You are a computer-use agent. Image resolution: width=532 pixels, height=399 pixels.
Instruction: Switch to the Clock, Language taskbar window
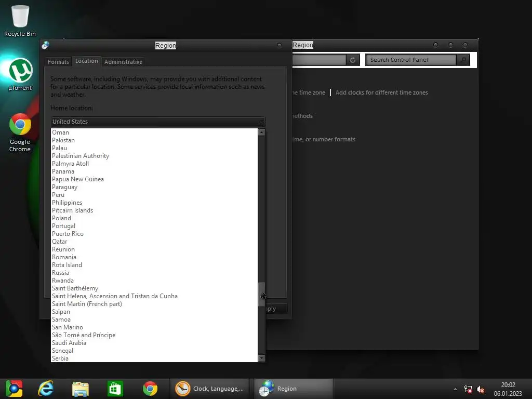tap(210, 389)
